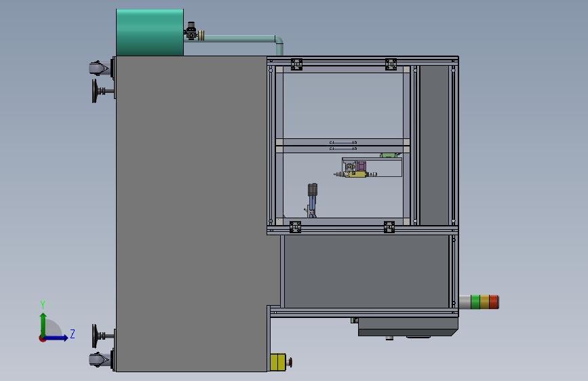
Task: Select the upper leveling foot pad
Action: pos(95,91)
